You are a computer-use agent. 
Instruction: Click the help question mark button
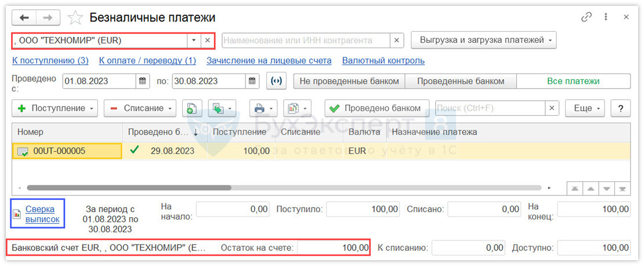click(x=621, y=108)
